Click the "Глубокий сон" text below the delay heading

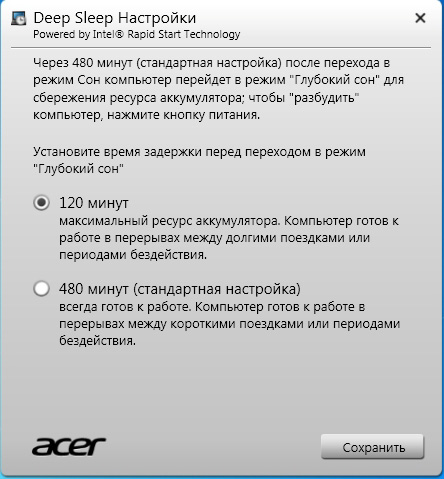(78, 169)
